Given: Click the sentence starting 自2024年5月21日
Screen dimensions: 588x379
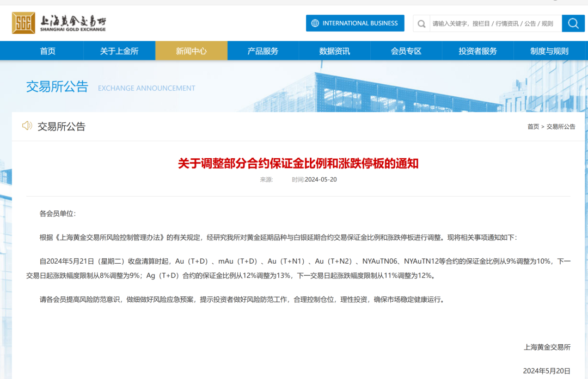Looking at the screenshot, I should pyautogui.click(x=298, y=268).
